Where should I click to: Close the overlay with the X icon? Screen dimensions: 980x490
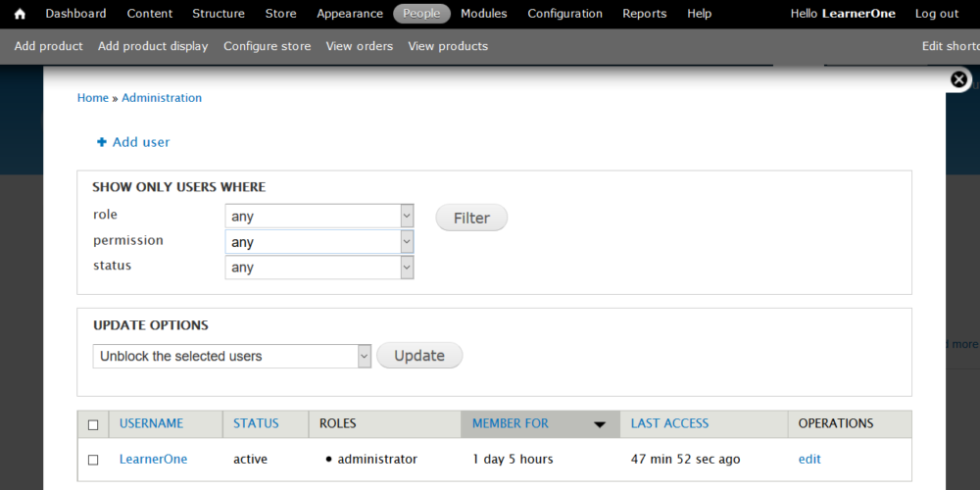pos(958,79)
